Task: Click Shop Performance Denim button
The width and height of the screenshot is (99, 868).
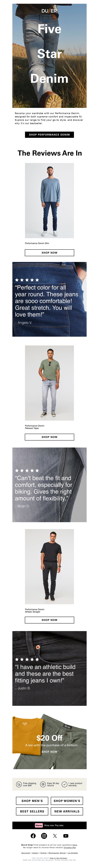Action: [x=49, y=134]
